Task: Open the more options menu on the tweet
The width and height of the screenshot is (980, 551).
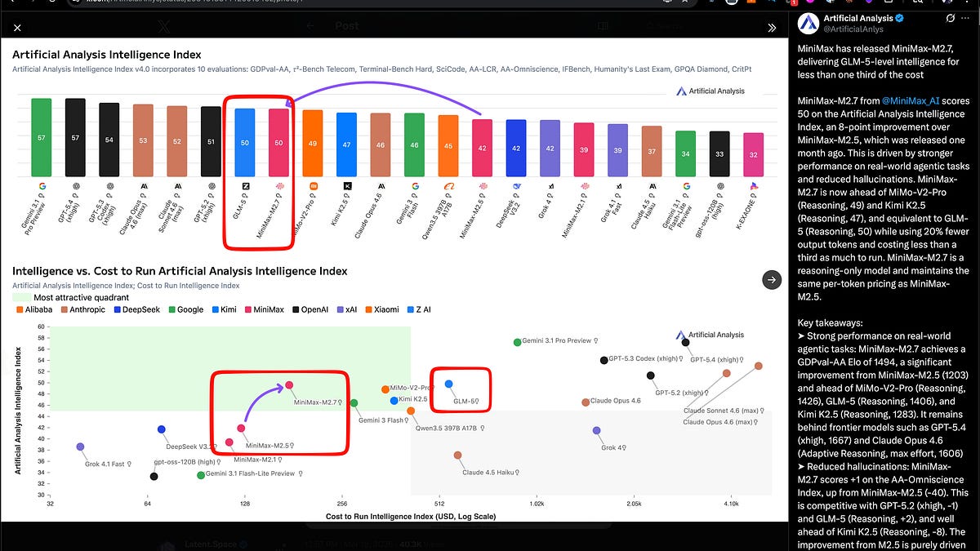Action: pos(966,18)
